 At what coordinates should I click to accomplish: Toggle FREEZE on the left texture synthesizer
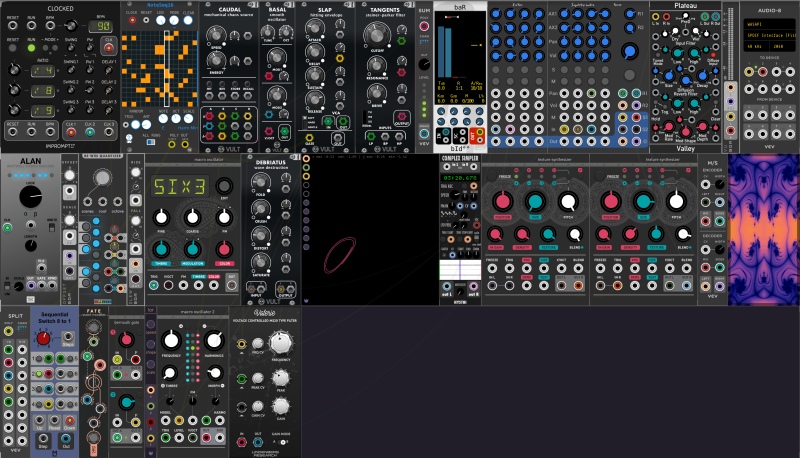click(491, 177)
